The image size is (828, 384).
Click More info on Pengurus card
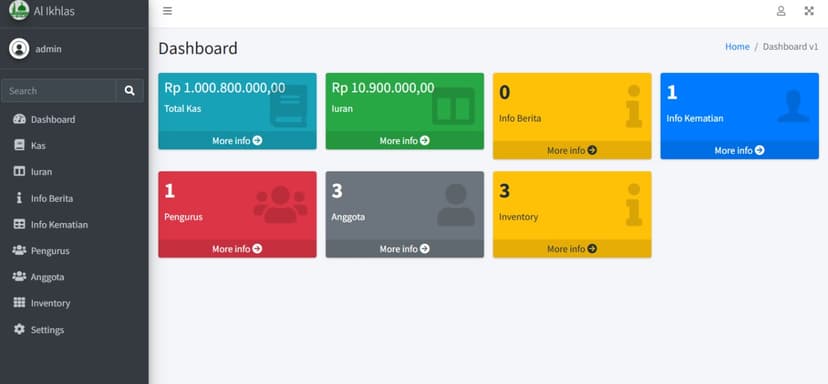[237, 249]
